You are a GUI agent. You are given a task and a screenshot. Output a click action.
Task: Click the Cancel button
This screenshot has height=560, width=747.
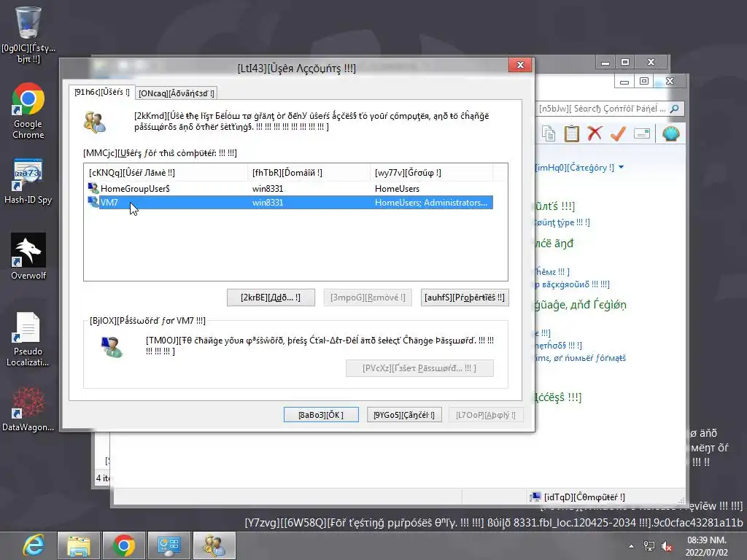[404, 415]
